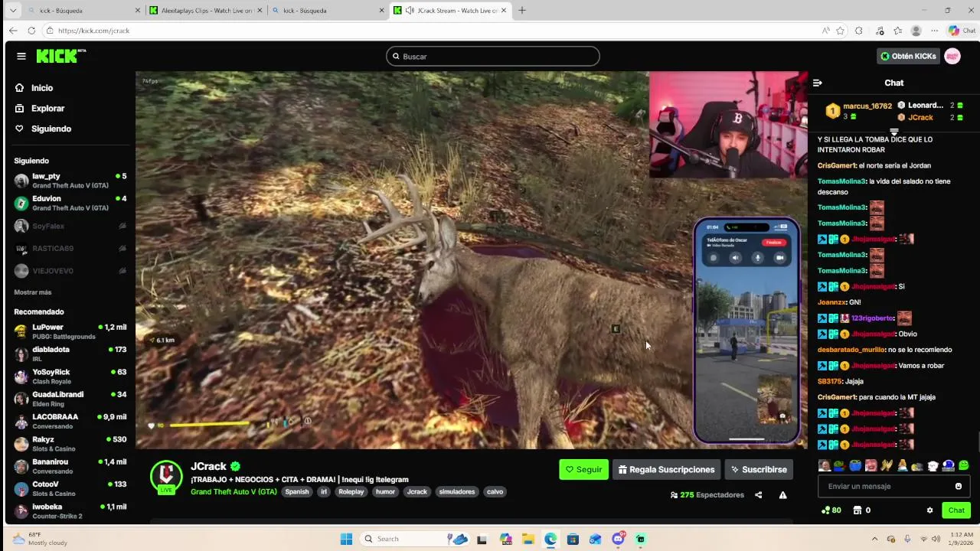
Task: Switch to Alexitaplays Clips tab
Action: pyautogui.click(x=206, y=11)
